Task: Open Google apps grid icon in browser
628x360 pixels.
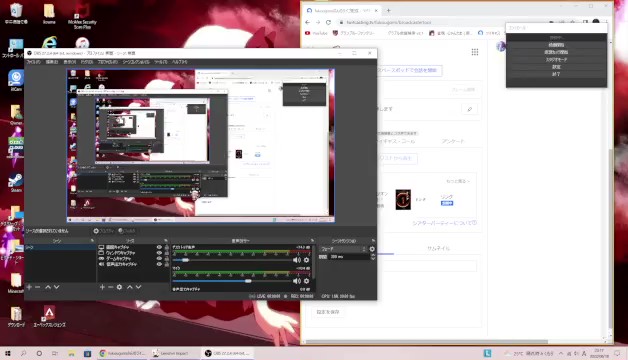Action: (x=475, y=52)
